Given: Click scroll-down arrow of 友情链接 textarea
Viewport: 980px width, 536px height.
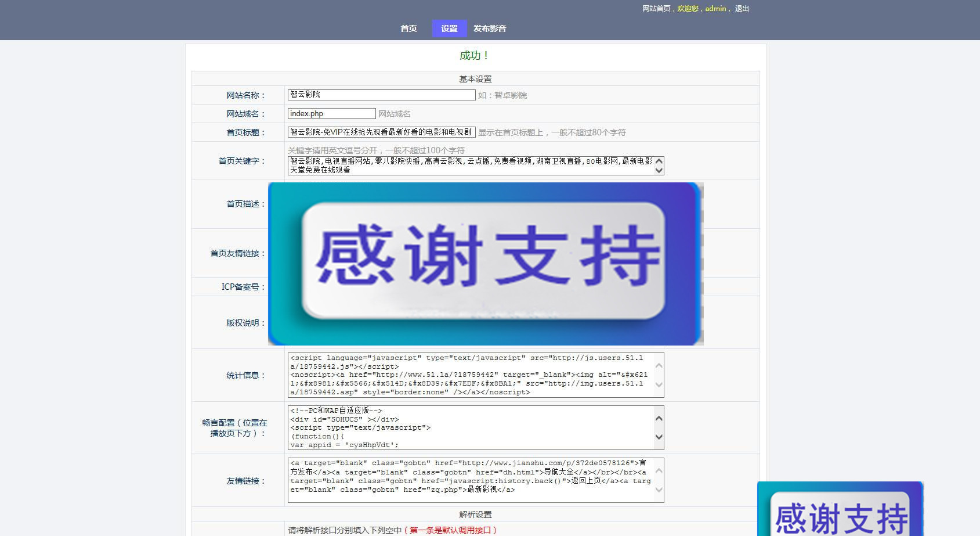Looking at the screenshot, I should click(x=659, y=490).
